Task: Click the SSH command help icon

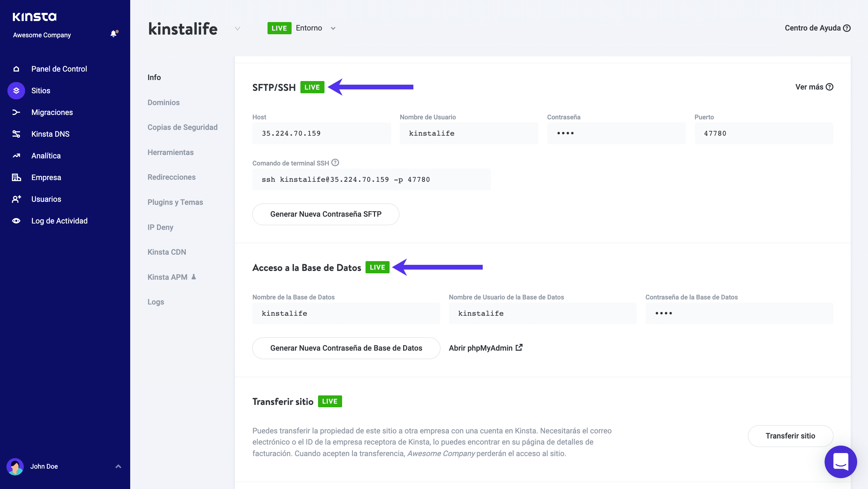Action: [x=335, y=162]
